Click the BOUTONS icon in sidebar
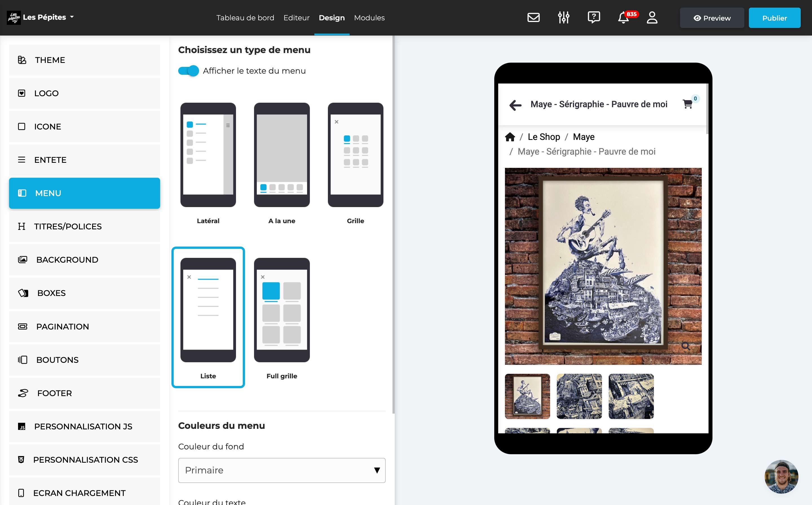Image resolution: width=812 pixels, height=505 pixels. pyautogui.click(x=22, y=360)
